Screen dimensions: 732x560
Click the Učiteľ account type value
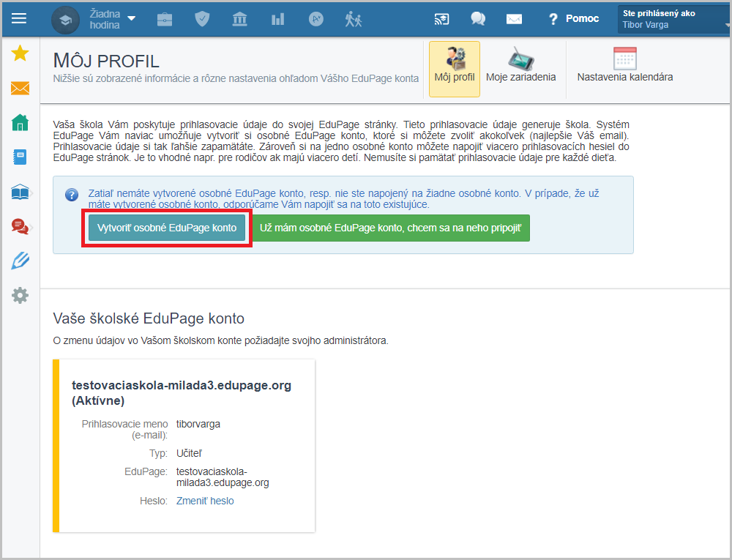coord(189,453)
